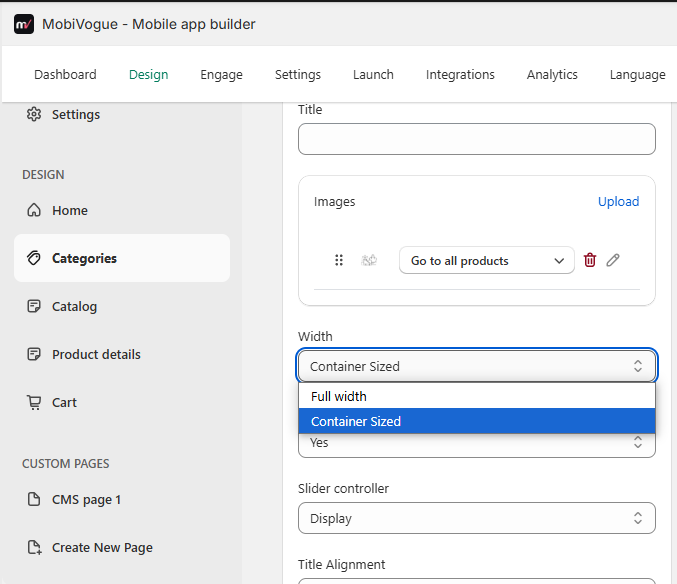Go to the Settings tab in top navigation
The width and height of the screenshot is (677, 584).
[x=298, y=75]
